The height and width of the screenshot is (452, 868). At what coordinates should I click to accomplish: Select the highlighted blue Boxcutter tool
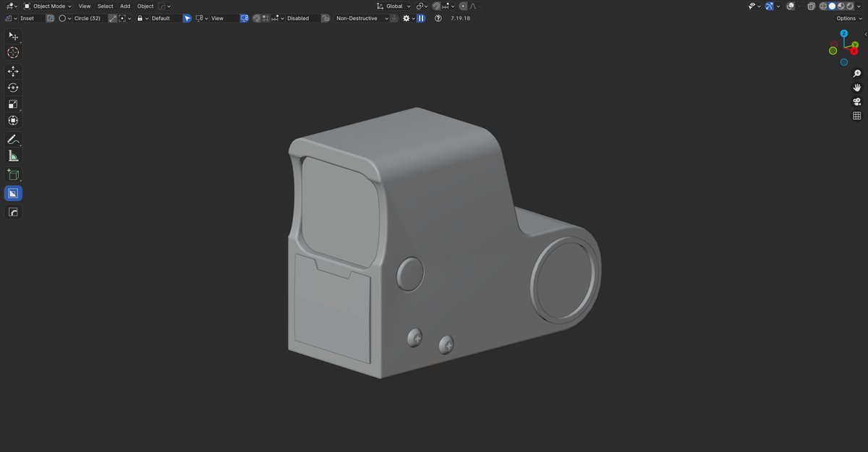[13, 193]
